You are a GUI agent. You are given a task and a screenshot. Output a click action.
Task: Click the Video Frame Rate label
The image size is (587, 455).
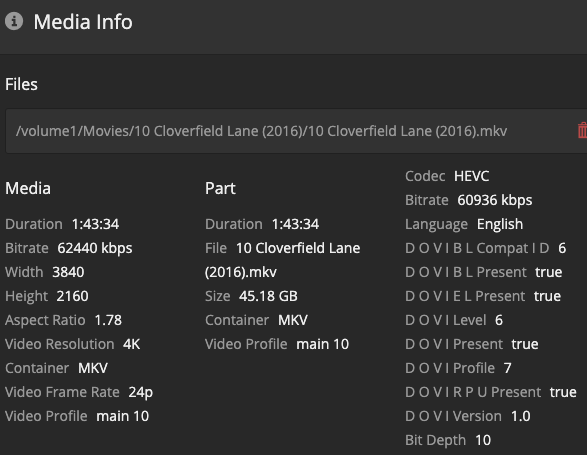point(62,392)
